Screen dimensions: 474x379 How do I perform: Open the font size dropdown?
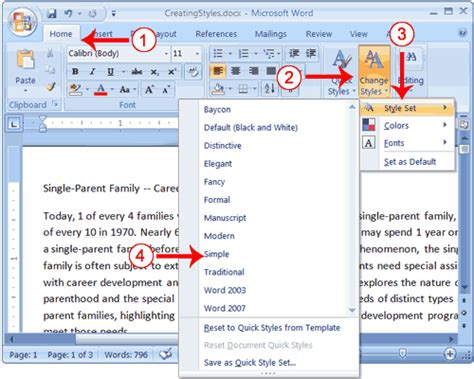(x=197, y=53)
